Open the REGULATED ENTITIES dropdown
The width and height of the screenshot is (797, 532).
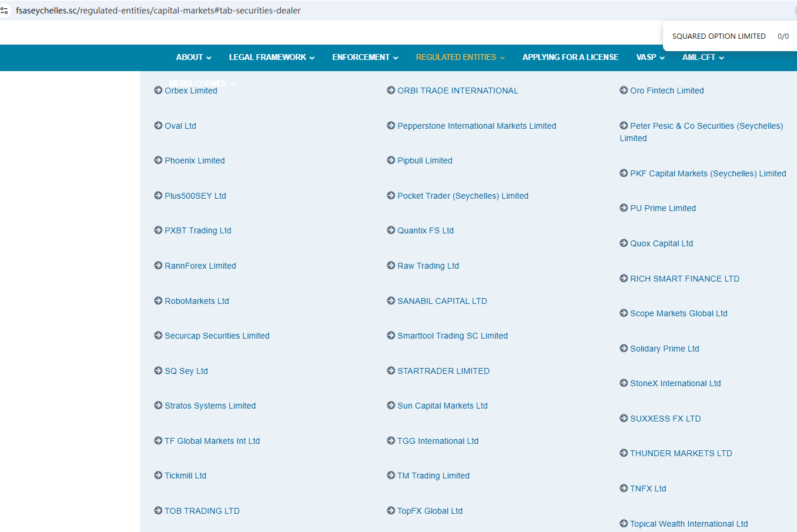pyautogui.click(x=460, y=58)
